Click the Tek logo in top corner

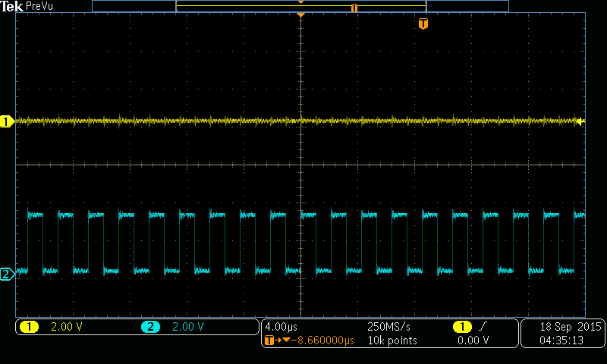11,6
